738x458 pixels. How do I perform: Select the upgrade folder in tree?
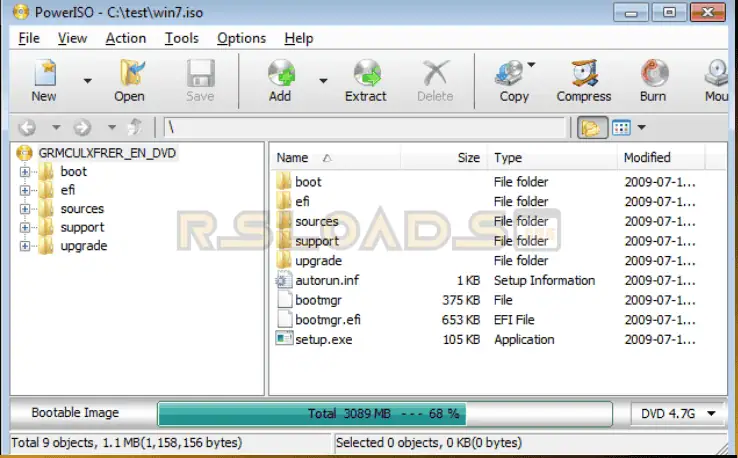coord(84,246)
